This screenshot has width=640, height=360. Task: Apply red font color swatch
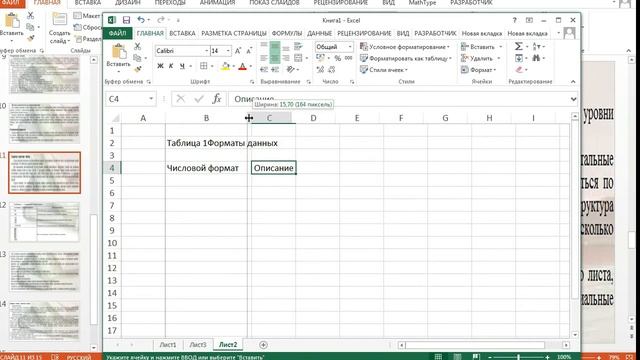coord(242,66)
